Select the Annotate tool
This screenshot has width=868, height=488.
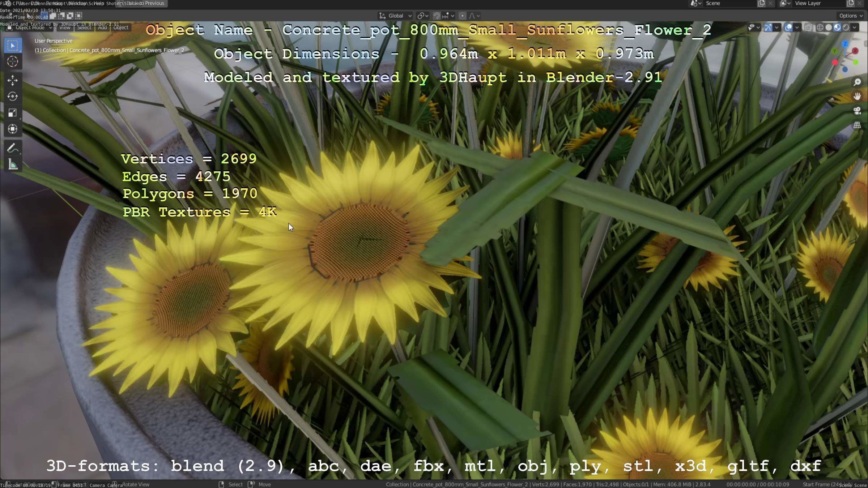click(x=13, y=148)
